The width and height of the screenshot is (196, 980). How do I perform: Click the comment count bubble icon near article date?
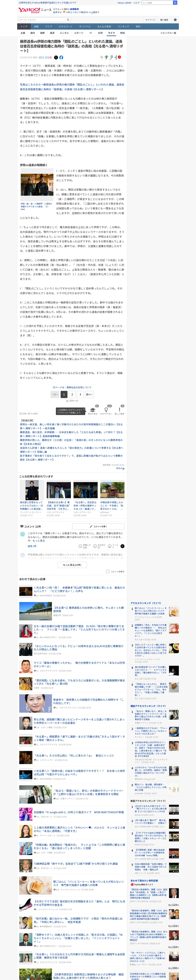(41, 57)
